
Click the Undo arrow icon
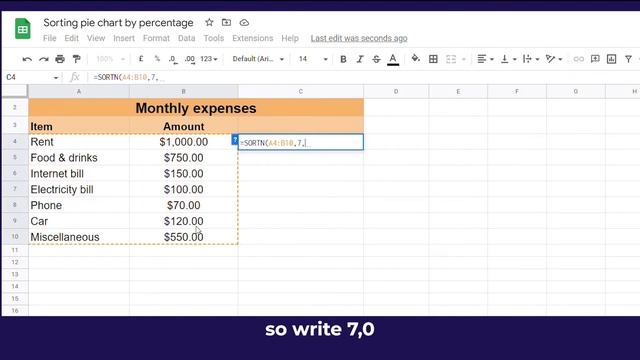(x=27, y=59)
